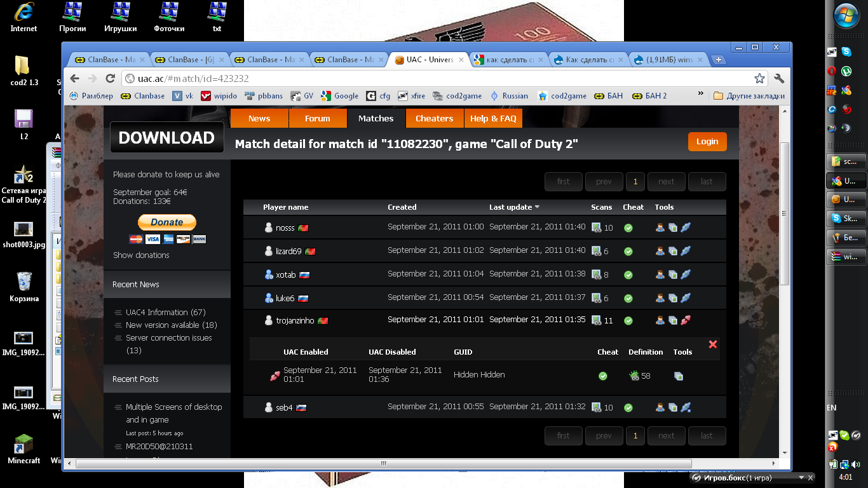Click the volume tray icon
This screenshot has width=868, height=488.
point(856,464)
